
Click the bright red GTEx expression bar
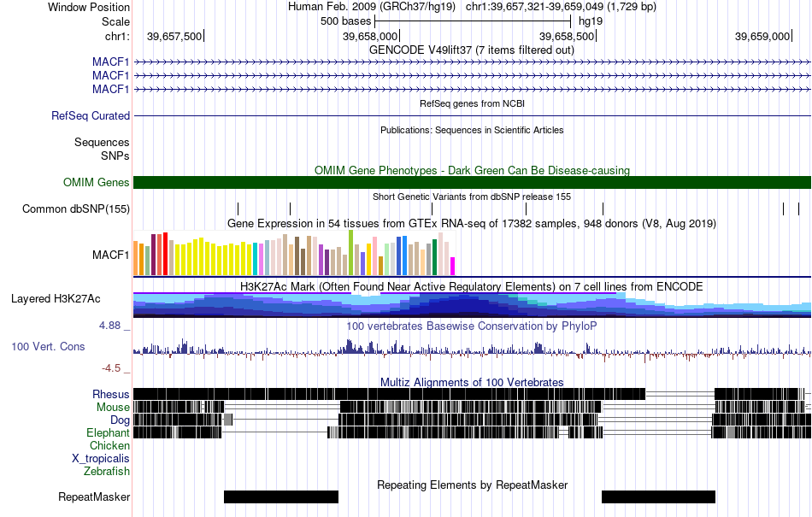pos(165,254)
